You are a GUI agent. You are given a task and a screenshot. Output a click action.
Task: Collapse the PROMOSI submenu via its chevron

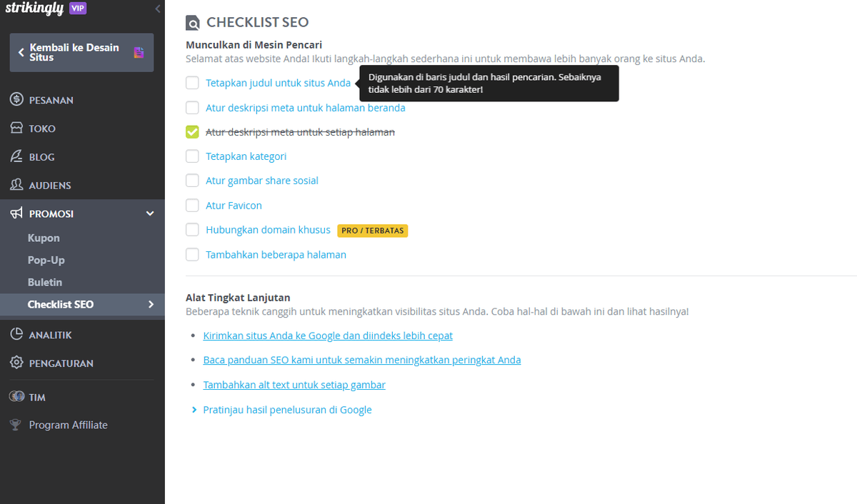point(150,213)
